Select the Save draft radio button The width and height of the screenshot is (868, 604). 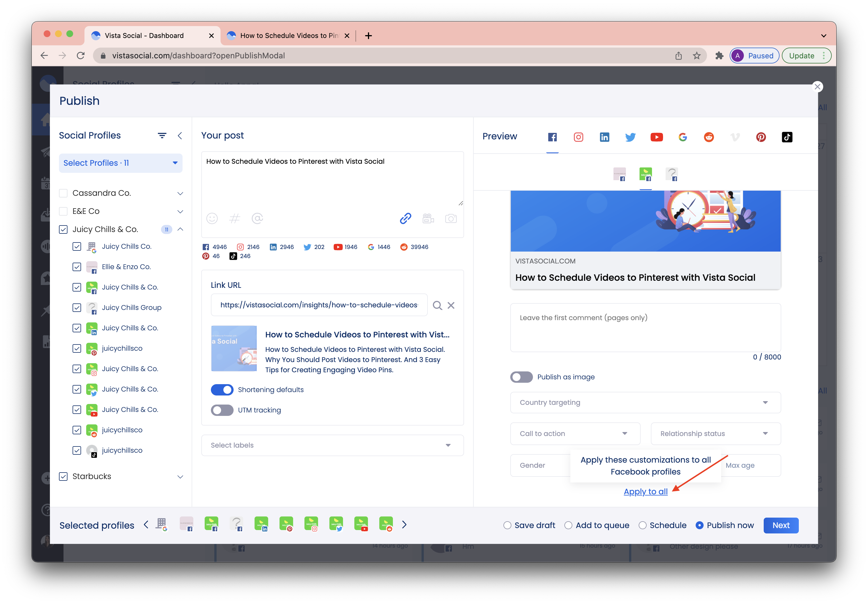click(x=507, y=526)
